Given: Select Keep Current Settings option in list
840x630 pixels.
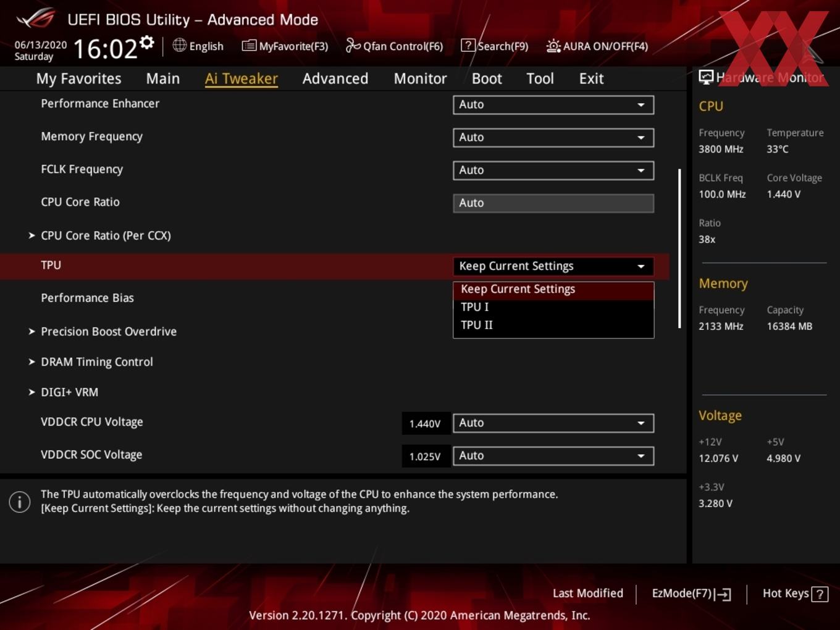Looking at the screenshot, I should pos(553,289).
